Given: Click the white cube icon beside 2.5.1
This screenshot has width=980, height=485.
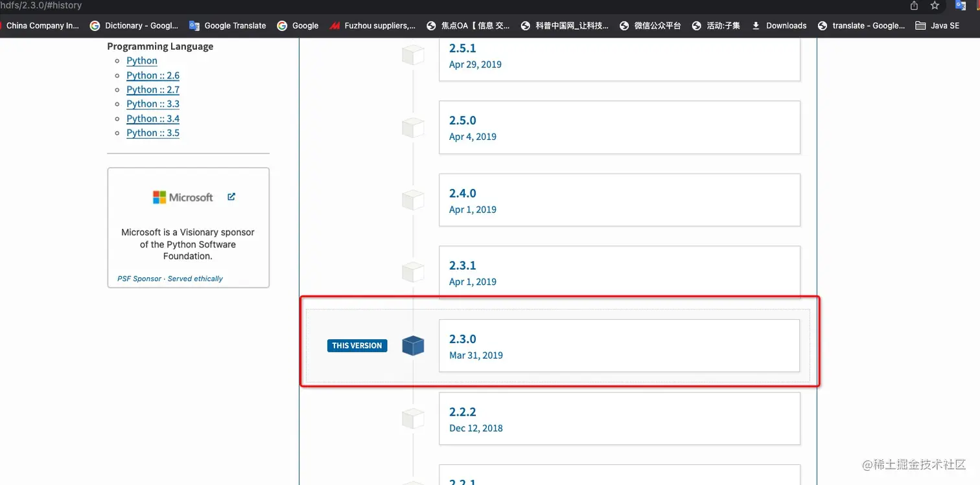Looking at the screenshot, I should point(413,55).
